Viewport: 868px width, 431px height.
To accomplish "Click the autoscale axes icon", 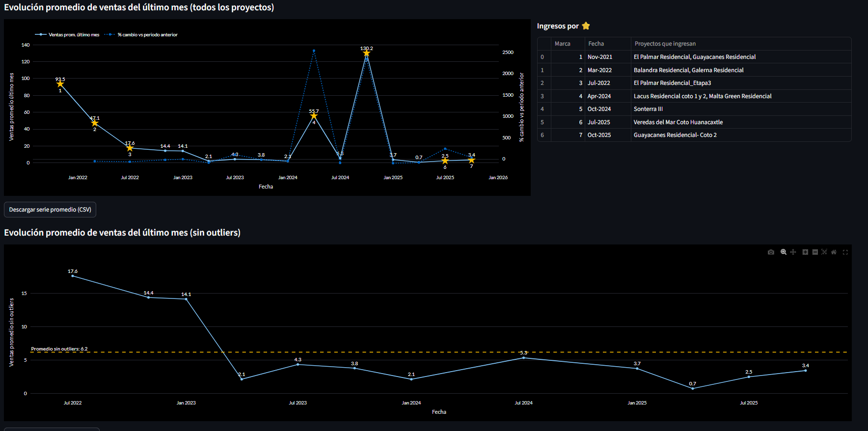I will pyautogui.click(x=824, y=252).
